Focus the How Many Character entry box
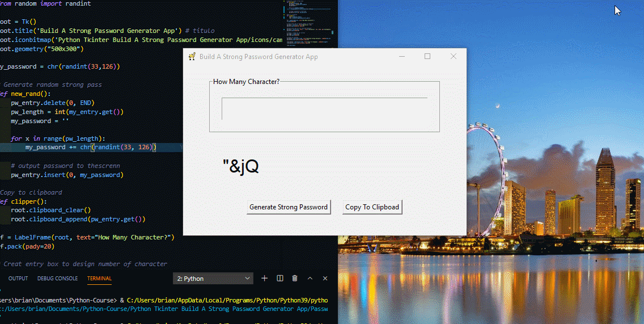Viewport: 644px width, 324px height. coord(324,108)
